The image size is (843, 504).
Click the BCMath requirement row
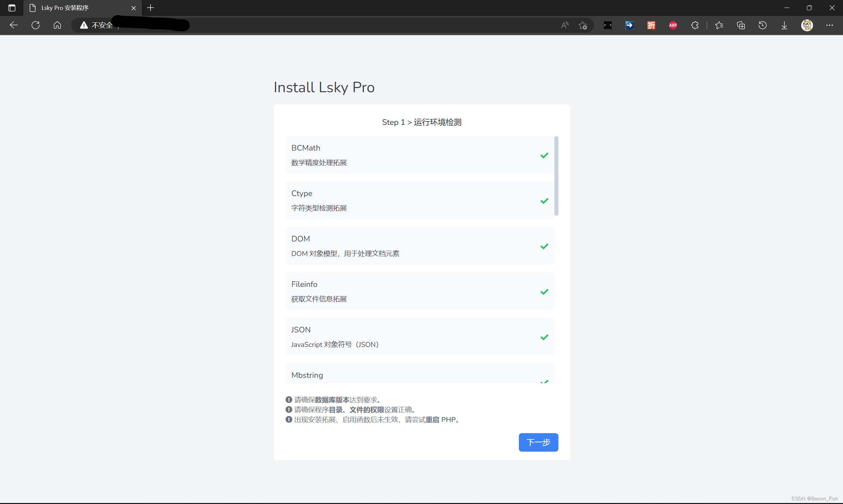(x=419, y=155)
